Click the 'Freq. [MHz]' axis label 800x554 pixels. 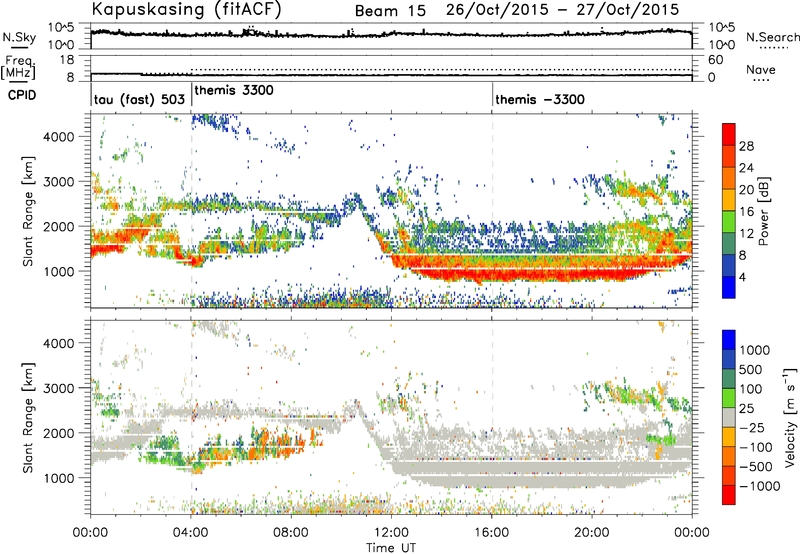[18, 68]
